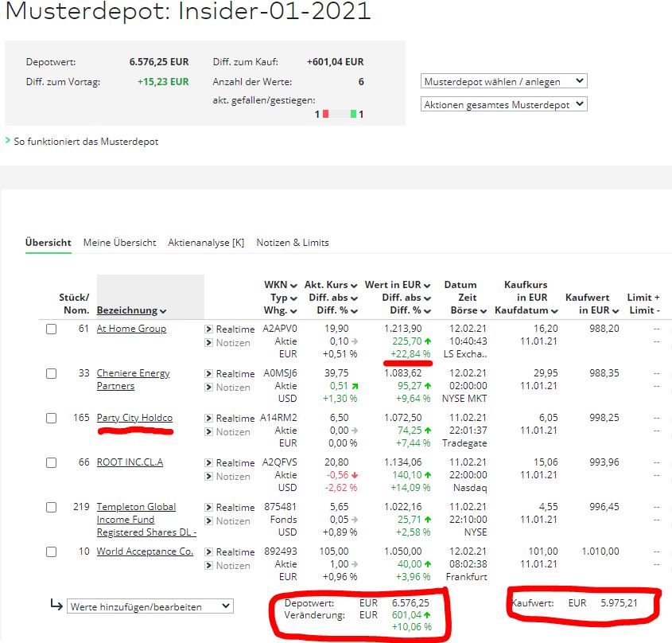Viewport: 672px width, 643px height.
Task: Click the Notizen arrow icon for Templeton Global
Action: [208, 521]
